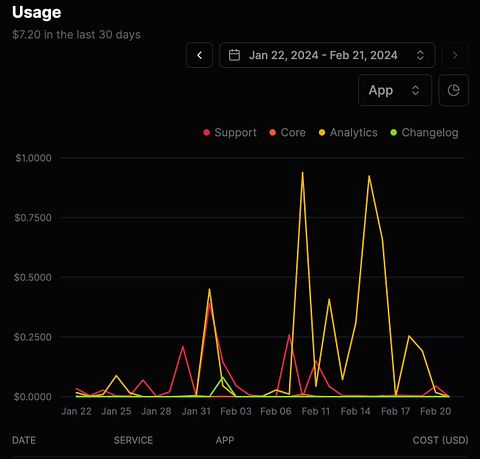The width and height of the screenshot is (480, 459).
Task: Expand the App grouping dropdown
Action: click(395, 90)
